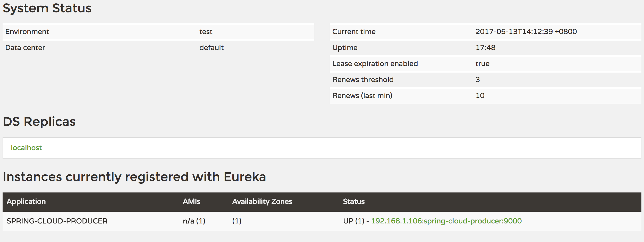This screenshot has height=242, width=644.
Task: Click the Renews (last min) value 10
Action: tap(480, 96)
